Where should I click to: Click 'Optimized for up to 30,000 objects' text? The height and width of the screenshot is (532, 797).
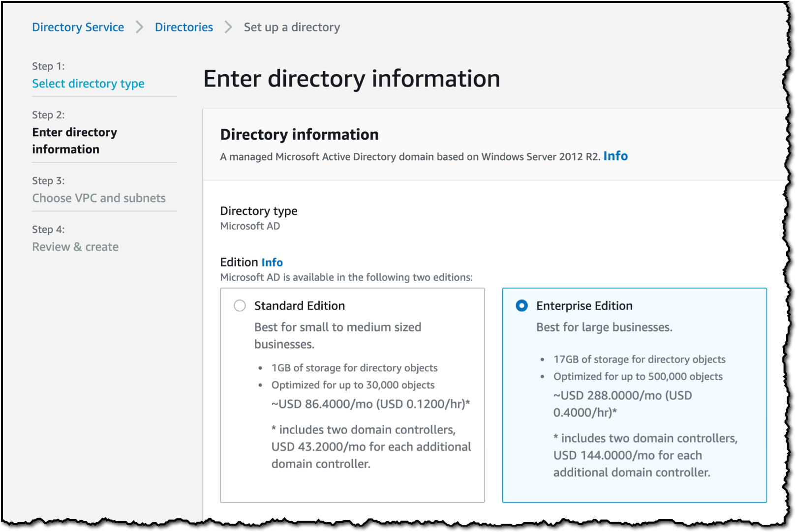pos(353,385)
